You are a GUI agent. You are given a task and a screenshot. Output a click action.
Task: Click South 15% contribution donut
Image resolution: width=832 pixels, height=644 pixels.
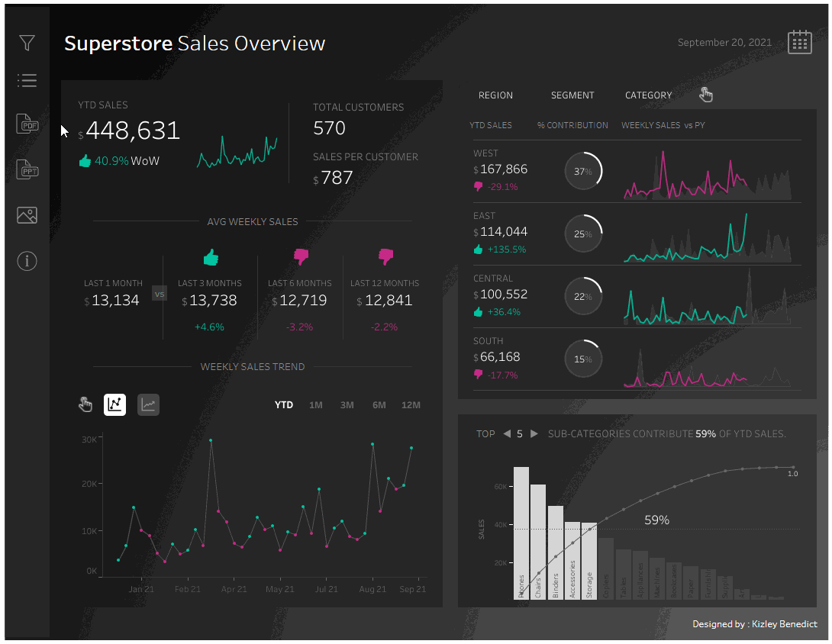click(583, 359)
